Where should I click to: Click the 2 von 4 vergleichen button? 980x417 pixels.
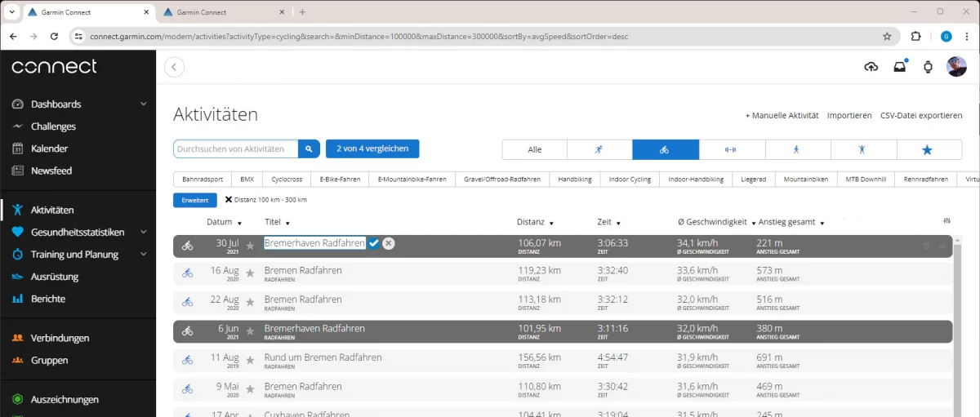372,149
